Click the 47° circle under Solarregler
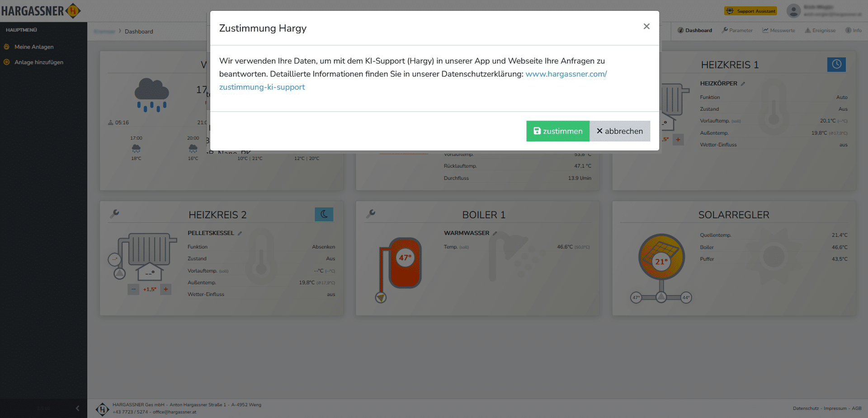 pyautogui.click(x=636, y=297)
